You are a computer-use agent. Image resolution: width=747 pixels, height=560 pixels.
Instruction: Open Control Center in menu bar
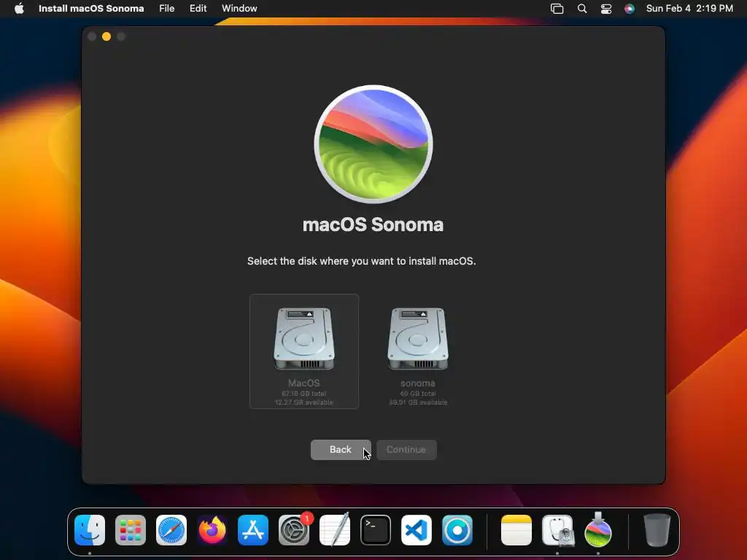606,9
